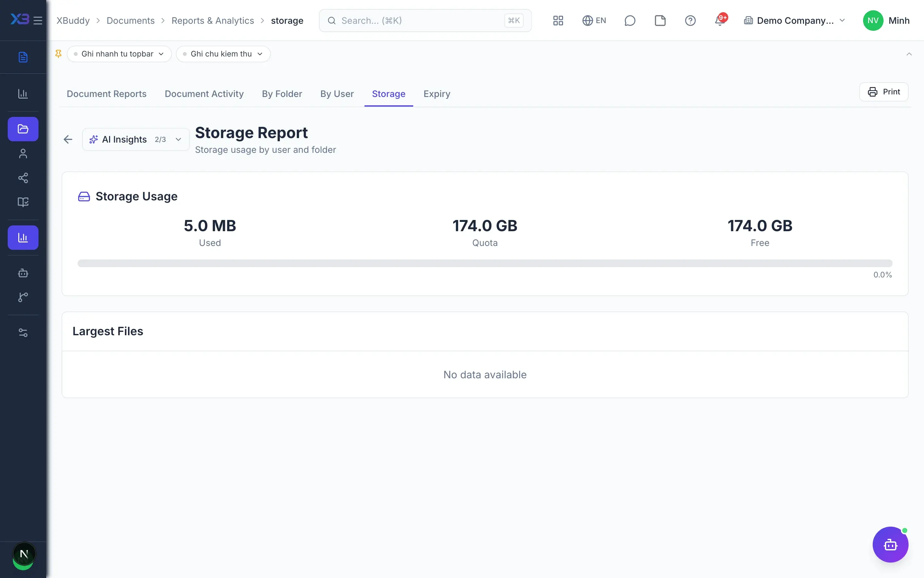924x578 pixels.
Task: Click the Print button
Action: coord(884,92)
